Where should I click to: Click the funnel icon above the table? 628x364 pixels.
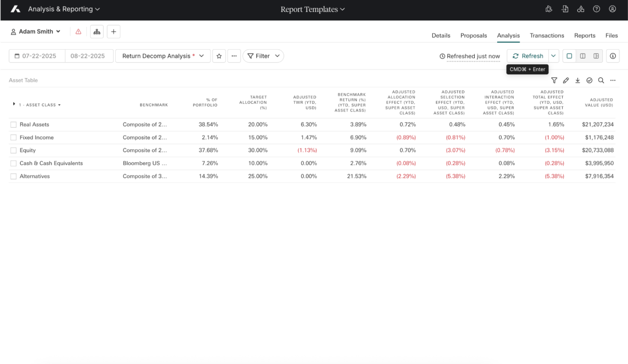click(554, 81)
